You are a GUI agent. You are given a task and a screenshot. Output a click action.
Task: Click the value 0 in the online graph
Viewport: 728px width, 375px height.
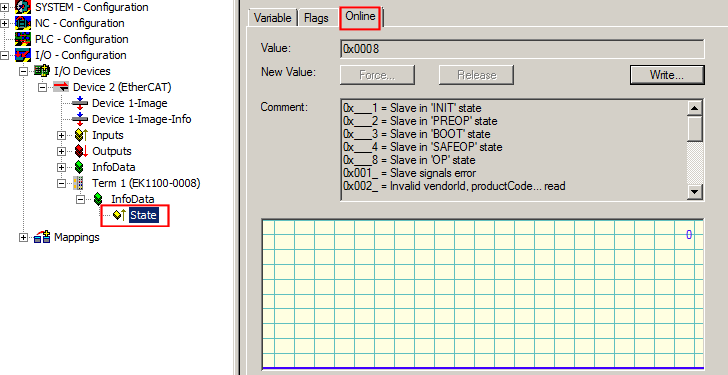point(689,235)
